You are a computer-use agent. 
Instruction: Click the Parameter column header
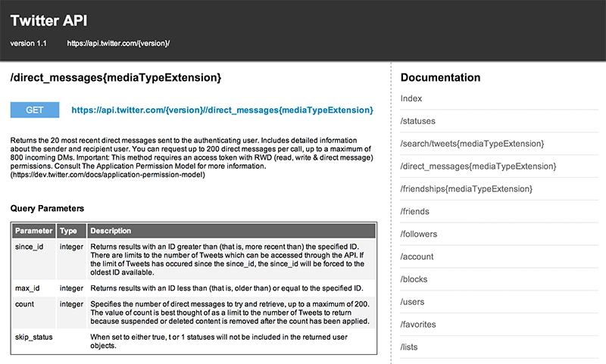tap(33, 231)
